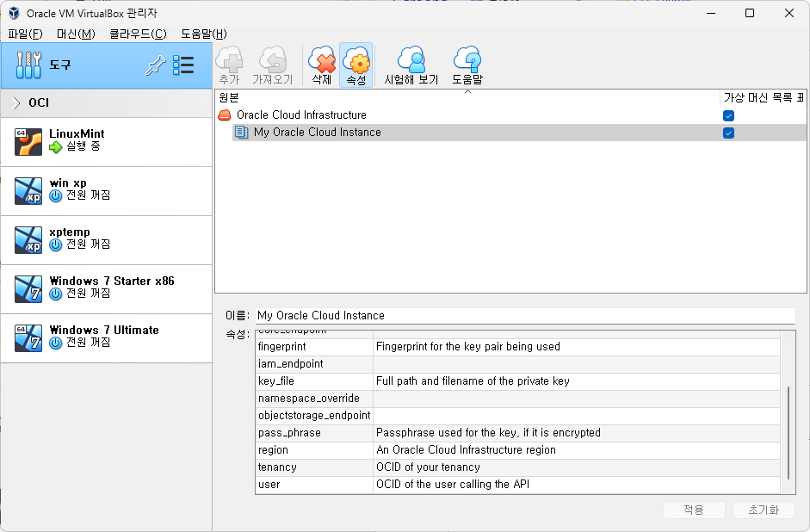Click the namespace_override property row

pyautogui.click(x=518, y=399)
